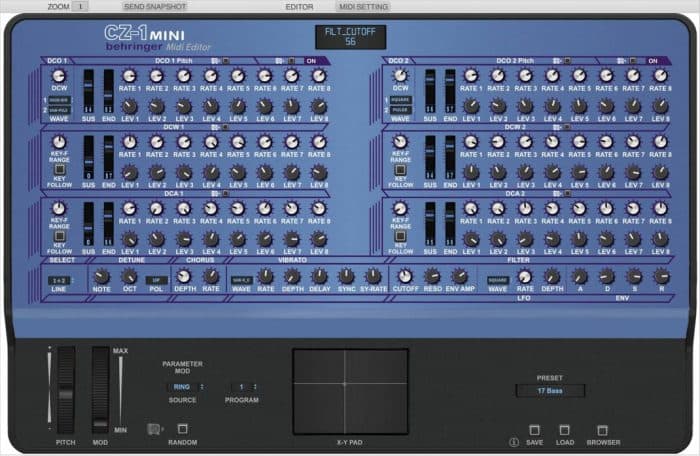Click the ZOOM value field

click(80, 7)
